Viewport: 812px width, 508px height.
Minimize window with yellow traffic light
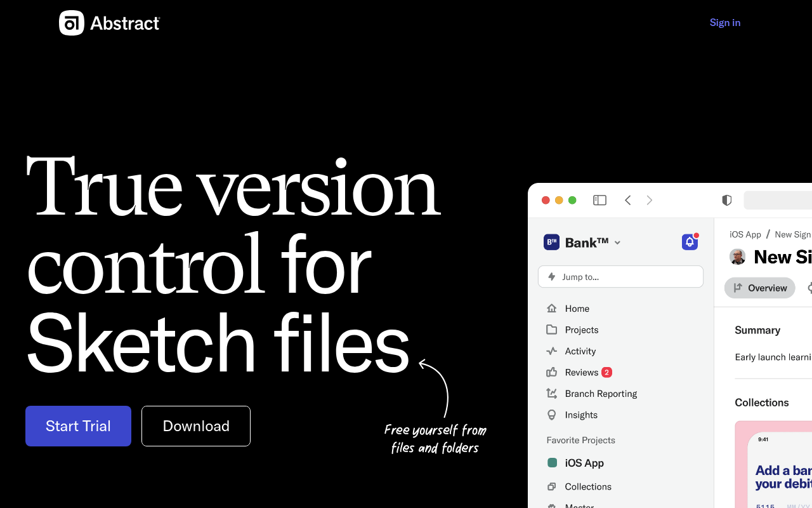(559, 200)
